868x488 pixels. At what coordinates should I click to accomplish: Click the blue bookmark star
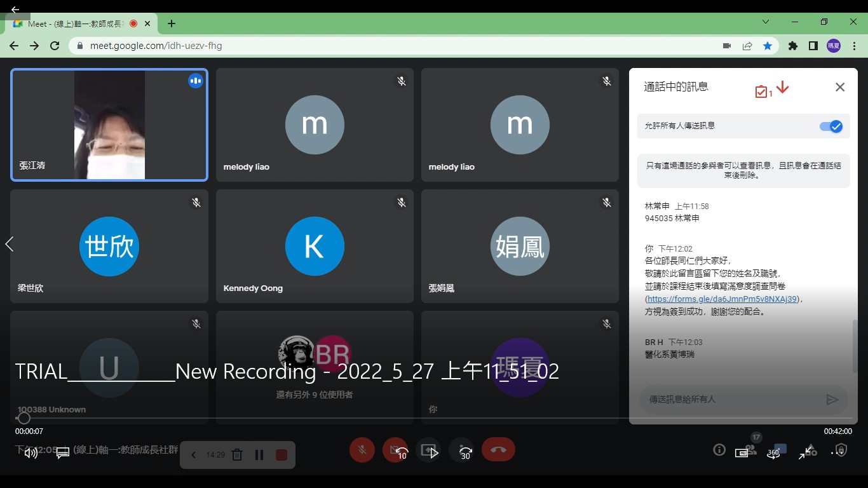click(768, 46)
